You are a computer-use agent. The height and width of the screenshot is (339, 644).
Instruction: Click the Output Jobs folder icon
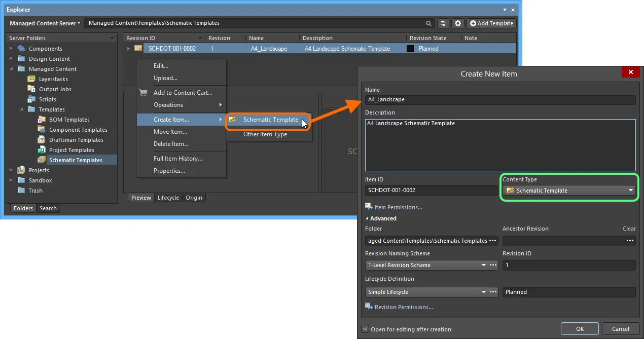pos(31,89)
